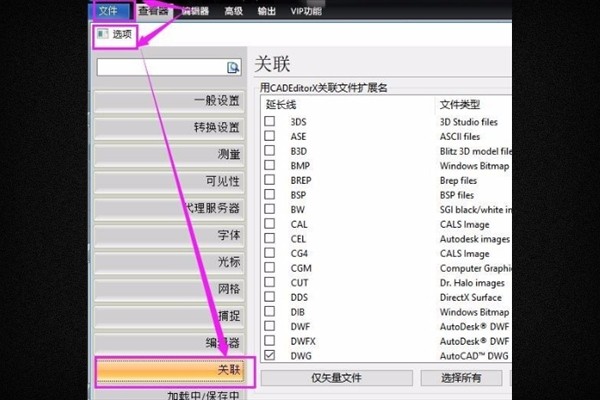600x400 pixels.
Task: Enable the 3DS extension checkbox
Action: [269, 121]
